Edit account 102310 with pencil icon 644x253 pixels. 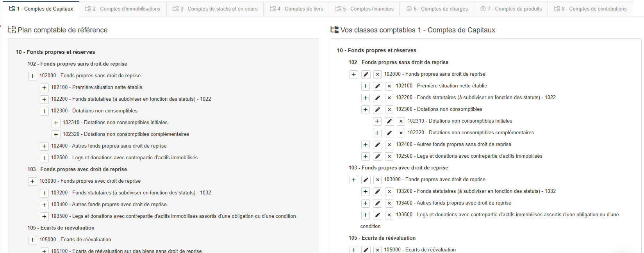pyautogui.click(x=389, y=121)
